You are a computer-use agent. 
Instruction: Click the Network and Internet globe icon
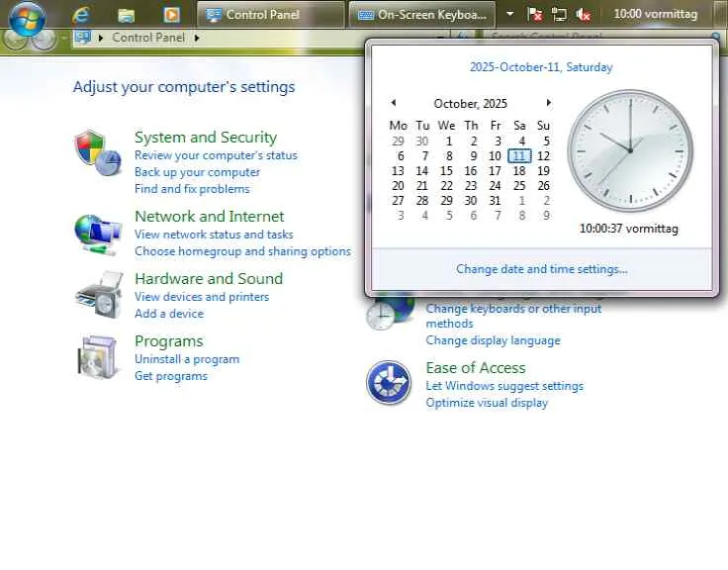[x=98, y=235]
